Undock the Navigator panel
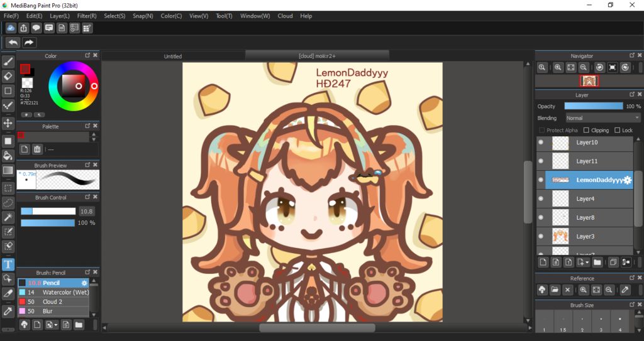The image size is (644, 341). click(x=631, y=55)
